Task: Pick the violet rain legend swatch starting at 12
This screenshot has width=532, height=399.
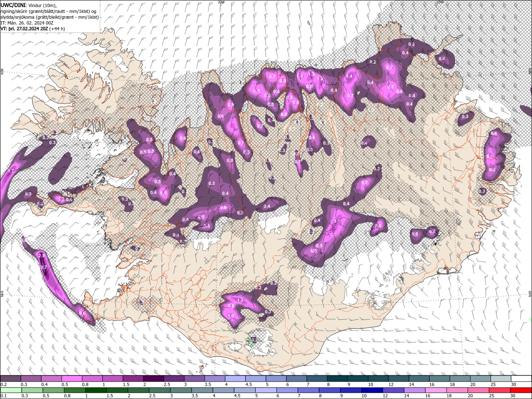Action: 394,390
